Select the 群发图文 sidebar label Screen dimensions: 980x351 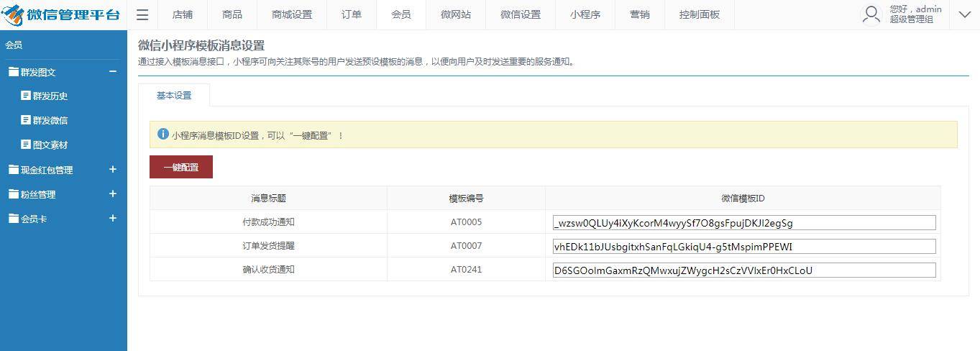pyautogui.click(x=38, y=72)
